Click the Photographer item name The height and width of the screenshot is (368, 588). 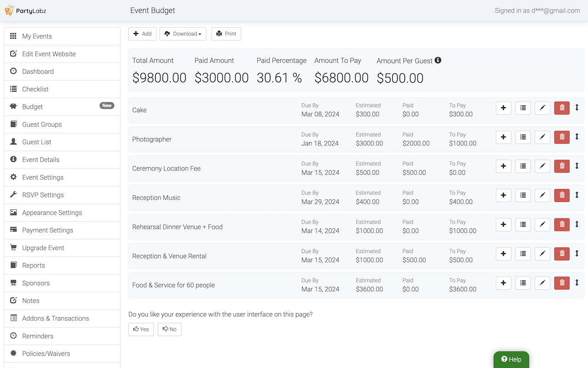[152, 139]
